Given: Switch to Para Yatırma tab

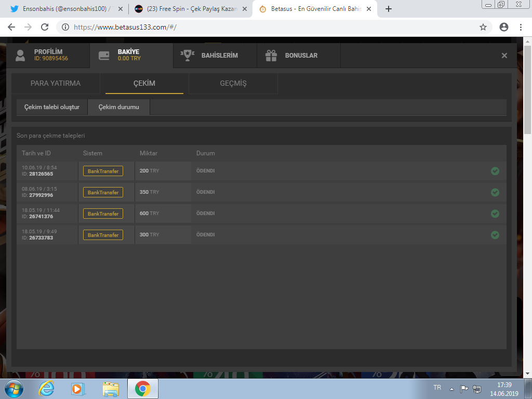Looking at the screenshot, I should pos(56,83).
